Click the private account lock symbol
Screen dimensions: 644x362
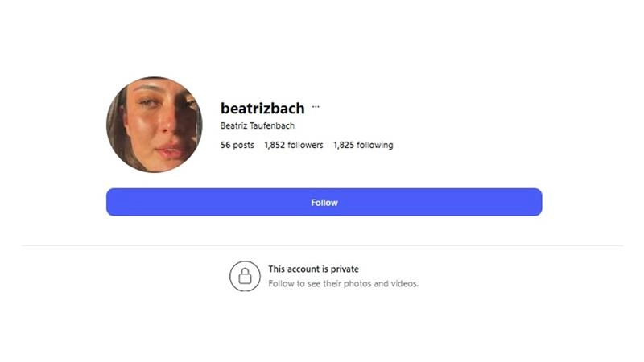coord(245,276)
